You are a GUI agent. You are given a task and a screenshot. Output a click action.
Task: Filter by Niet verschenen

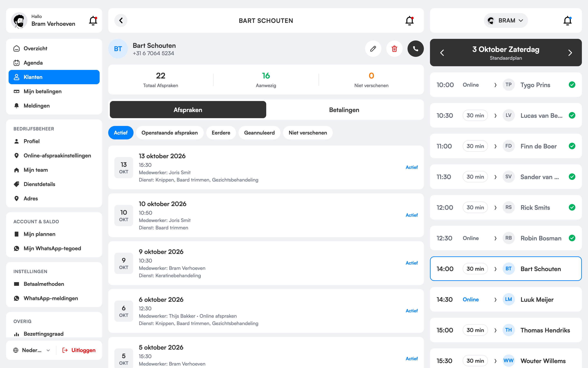(308, 133)
